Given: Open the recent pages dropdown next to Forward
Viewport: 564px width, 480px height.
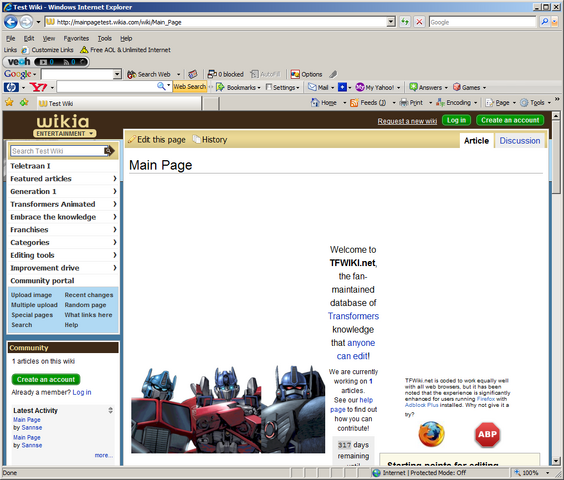Looking at the screenshot, I should click(38, 22).
